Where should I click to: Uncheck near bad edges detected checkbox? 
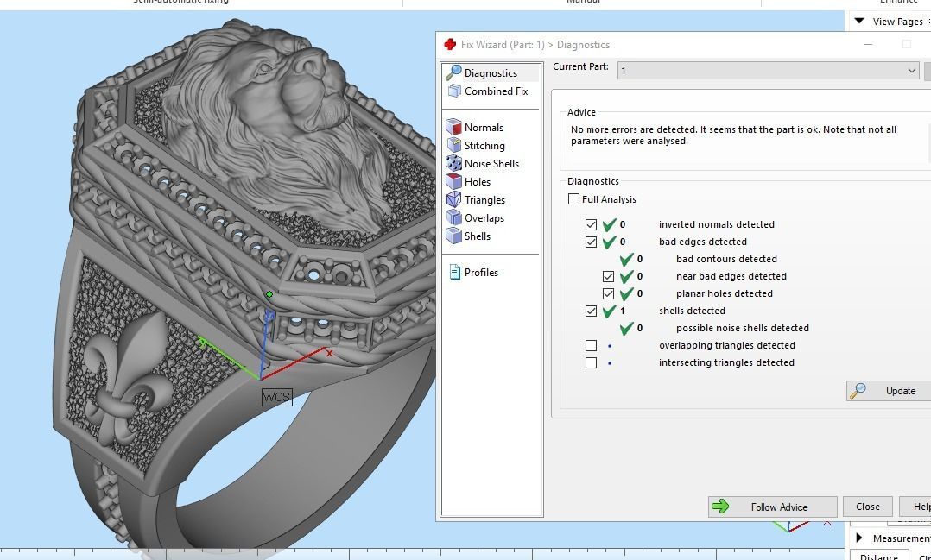608,276
